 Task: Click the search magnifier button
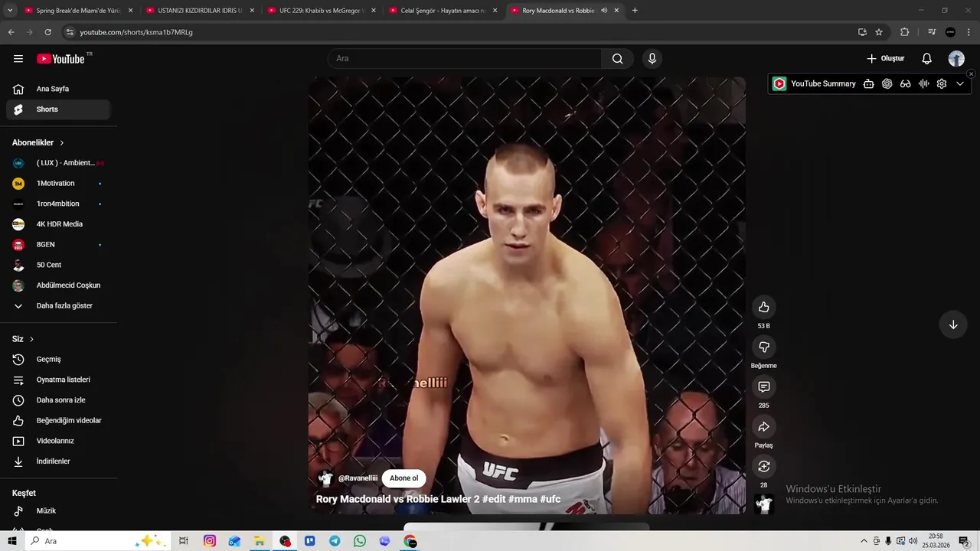click(618, 59)
